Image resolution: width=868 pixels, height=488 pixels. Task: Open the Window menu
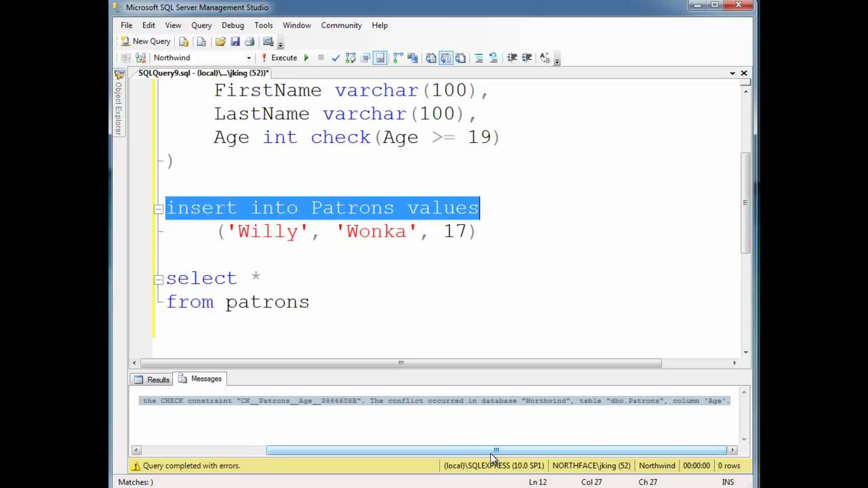pos(297,25)
